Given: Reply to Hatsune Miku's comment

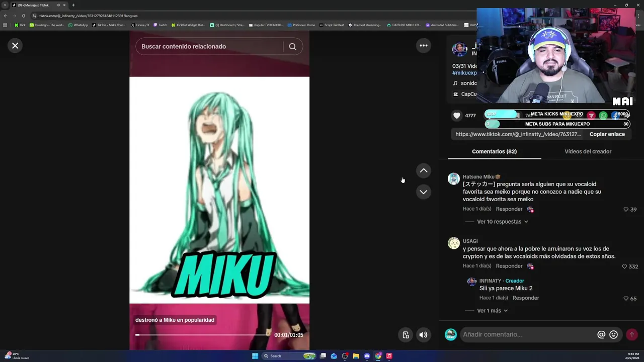Looking at the screenshot, I should tap(509, 209).
